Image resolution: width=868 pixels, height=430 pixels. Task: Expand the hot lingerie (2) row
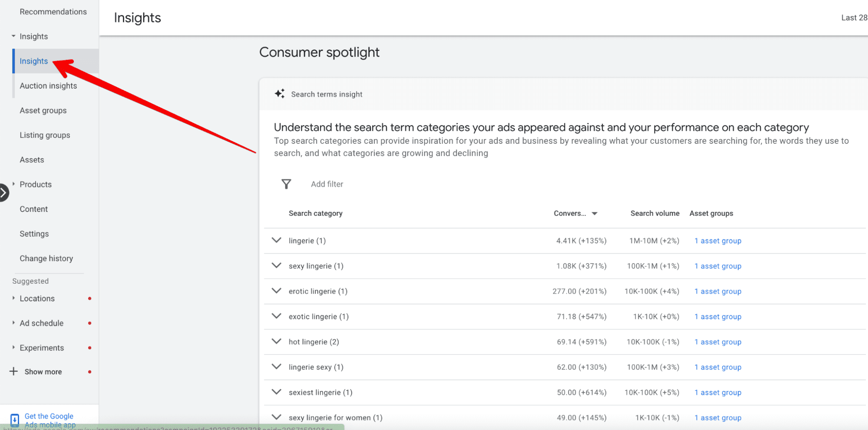277,341
